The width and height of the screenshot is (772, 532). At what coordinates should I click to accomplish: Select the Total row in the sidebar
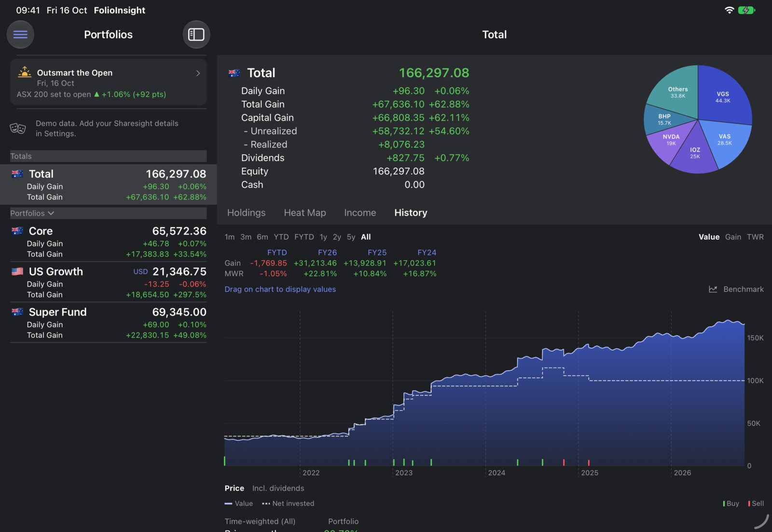click(109, 185)
